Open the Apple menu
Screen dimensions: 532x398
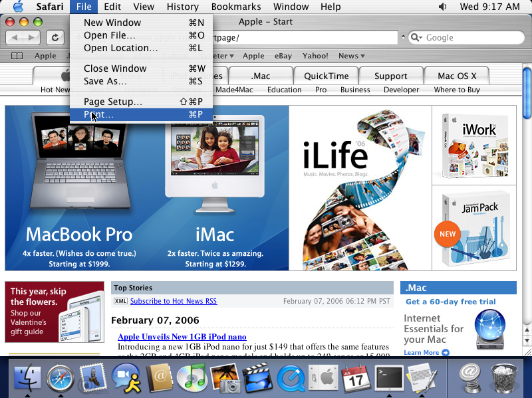[19, 7]
